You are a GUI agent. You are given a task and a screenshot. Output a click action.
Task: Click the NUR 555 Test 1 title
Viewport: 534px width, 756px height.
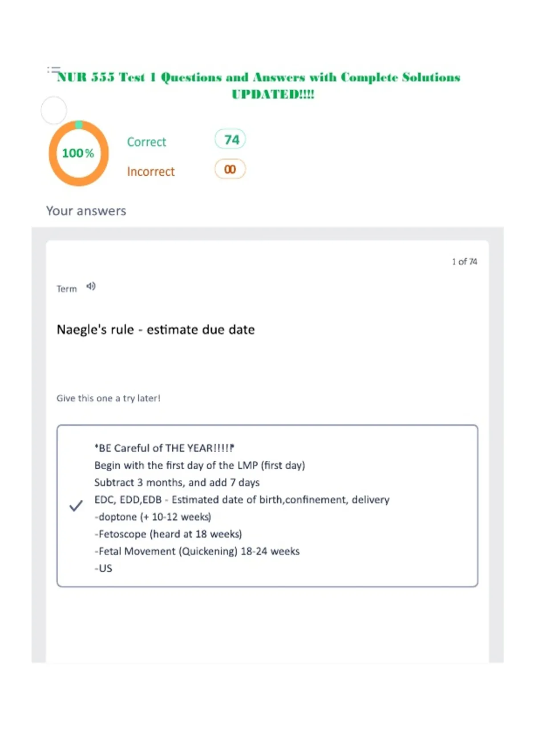[259, 77]
